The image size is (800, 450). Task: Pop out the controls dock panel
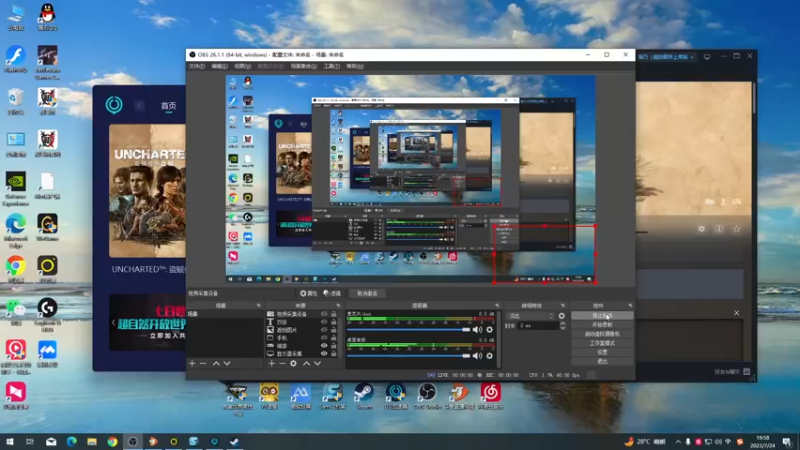coord(630,306)
